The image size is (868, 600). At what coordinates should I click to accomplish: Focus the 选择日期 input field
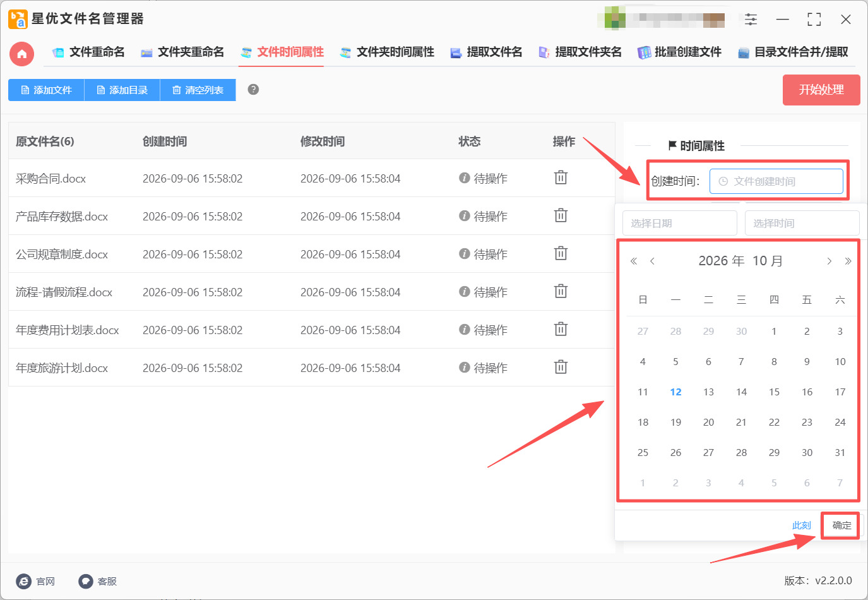(x=680, y=223)
